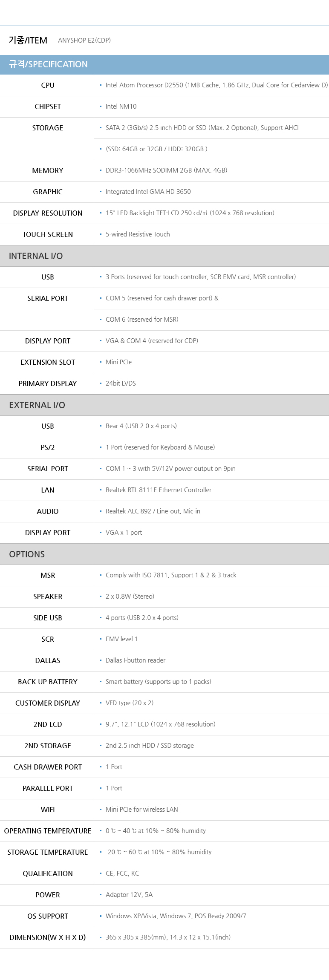Click the Intel Atom Processor D2550 text
The width and height of the screenshot is (329, 980).
point(216,85)
